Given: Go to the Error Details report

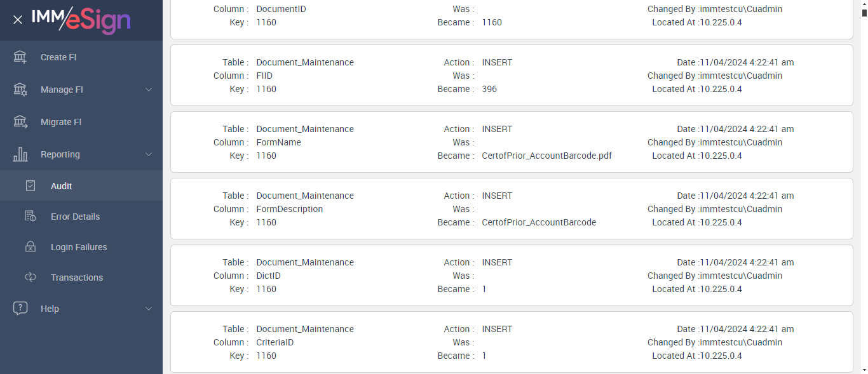Looking at the screenshot, I should tap(75, 217).
